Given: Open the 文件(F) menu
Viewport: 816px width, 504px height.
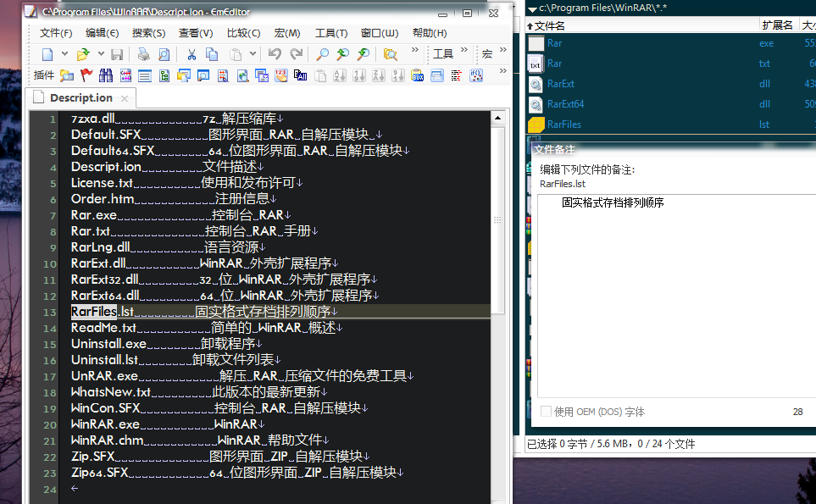Looking at the screenshot, I should tap(56, 33).
